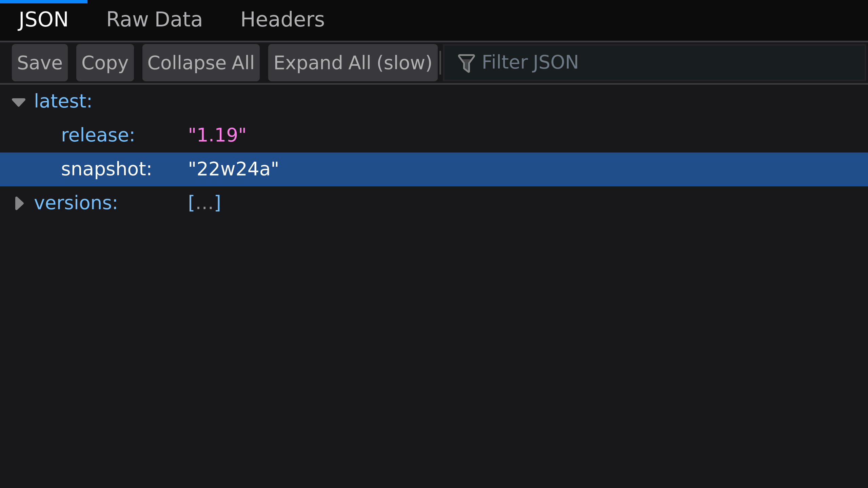The image size is (868, 488).
Task: Click the release key name
Action: (x=98, y=135)
